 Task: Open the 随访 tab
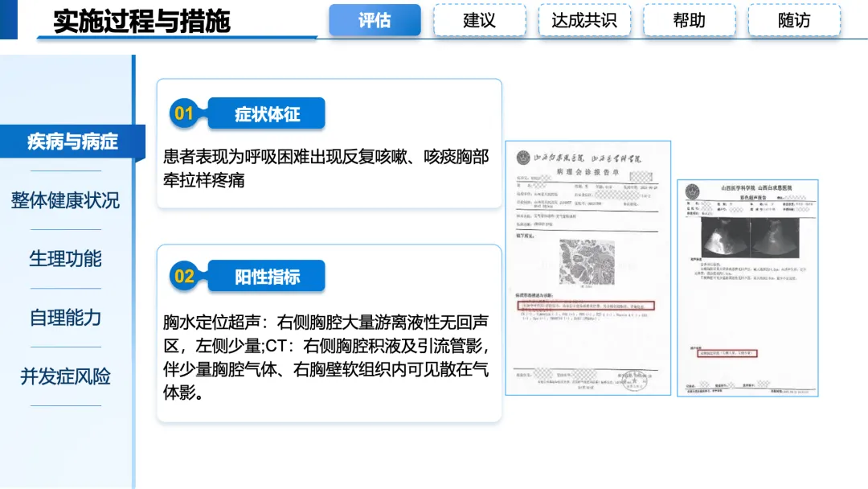(794, 20)
